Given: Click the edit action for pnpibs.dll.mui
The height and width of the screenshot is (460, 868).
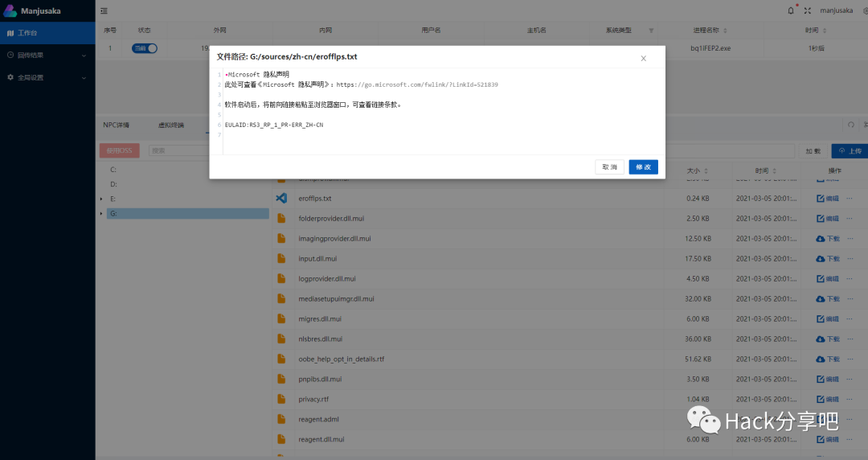Looking at the screenshot, I should (x=828, y=379).
